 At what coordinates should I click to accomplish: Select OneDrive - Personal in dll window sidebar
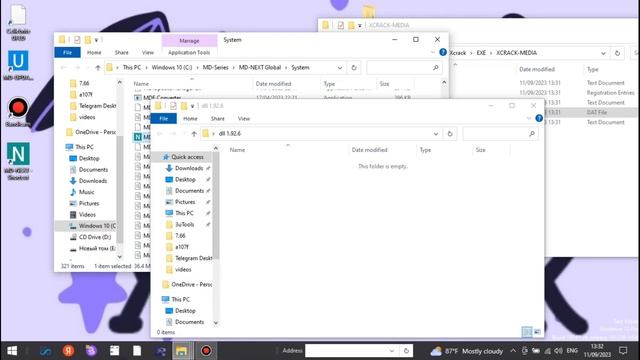pyautogui.click(x=187, y=284)
